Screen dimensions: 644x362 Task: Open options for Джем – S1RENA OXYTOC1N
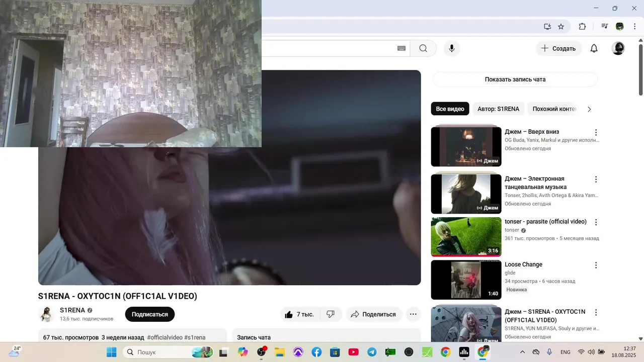(x=596, y=312)
